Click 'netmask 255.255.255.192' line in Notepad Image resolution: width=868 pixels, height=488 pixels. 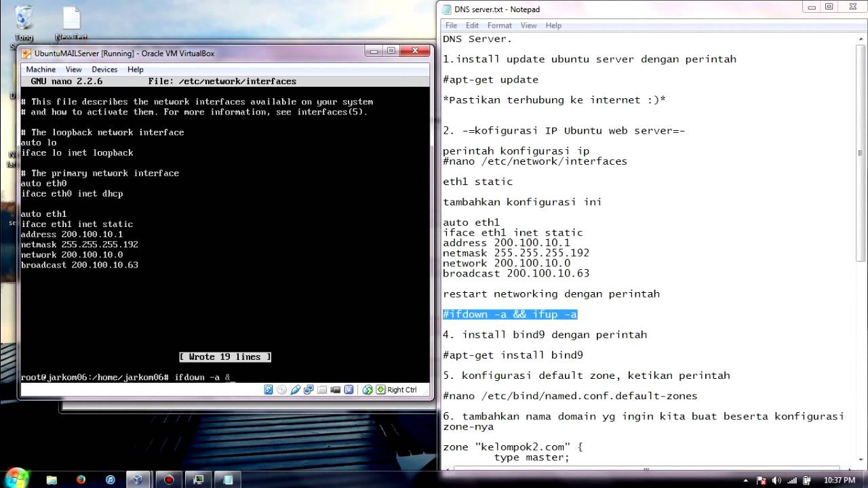click(516, 253)
